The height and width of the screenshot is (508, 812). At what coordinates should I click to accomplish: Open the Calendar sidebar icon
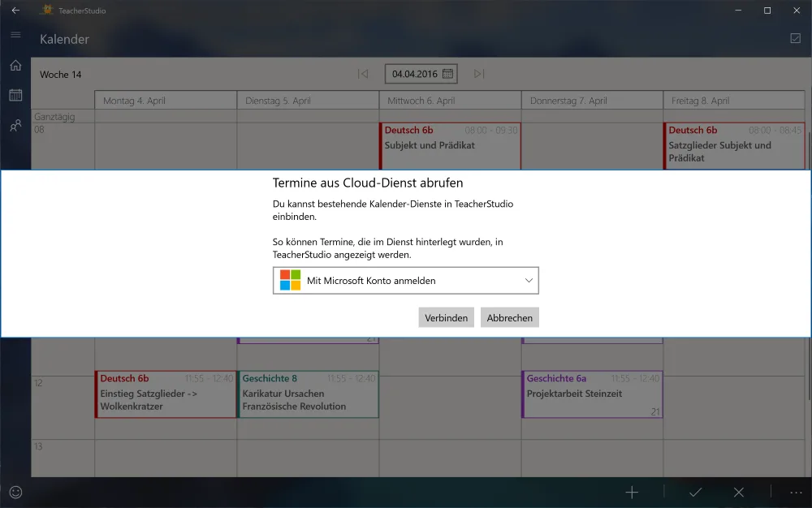15,95
